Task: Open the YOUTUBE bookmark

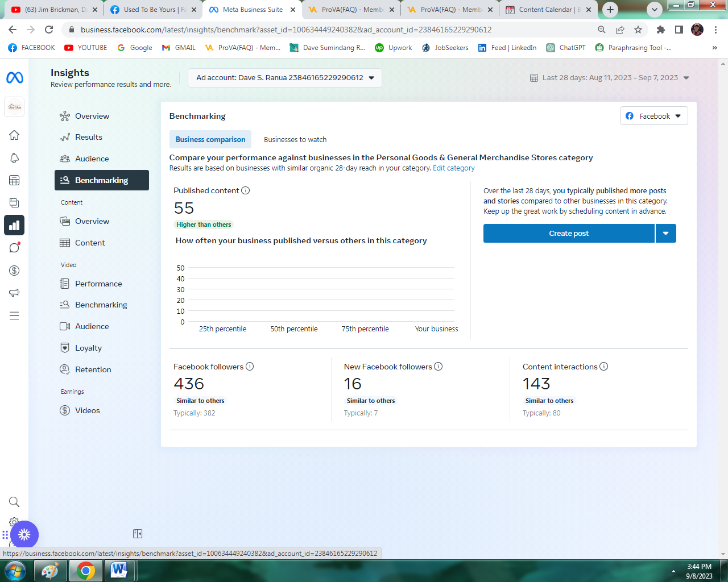Action: pyautogui.click(x=85, y=48)
